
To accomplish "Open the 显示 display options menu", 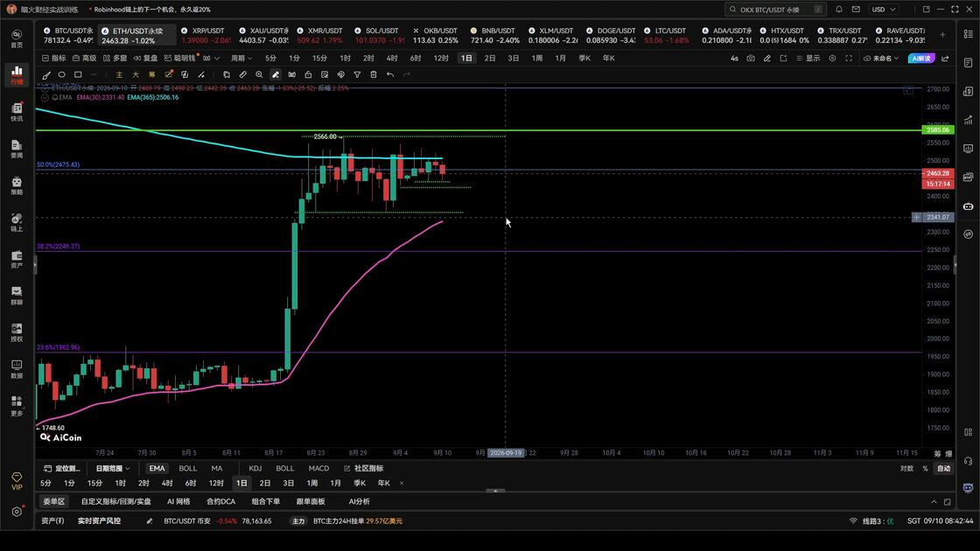I will coord(808,58).
